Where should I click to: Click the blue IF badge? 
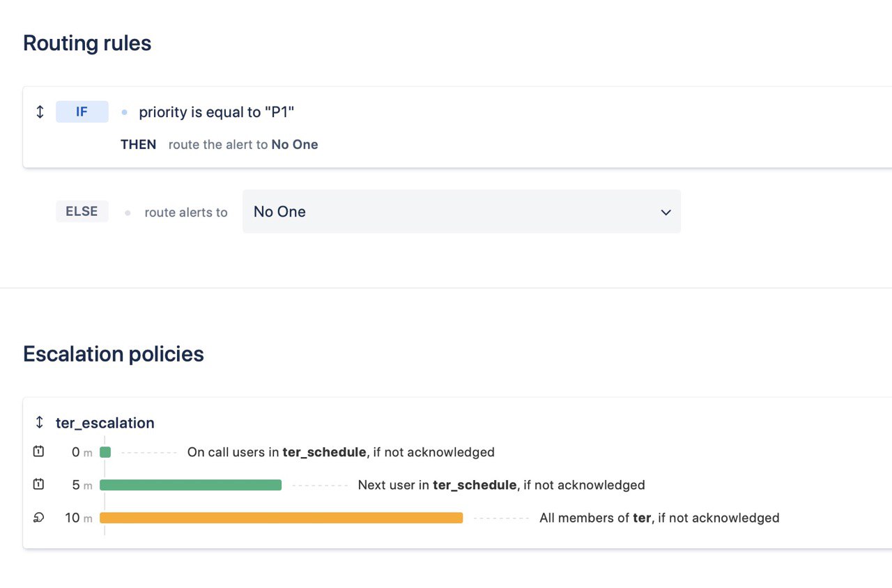[82, 111]
